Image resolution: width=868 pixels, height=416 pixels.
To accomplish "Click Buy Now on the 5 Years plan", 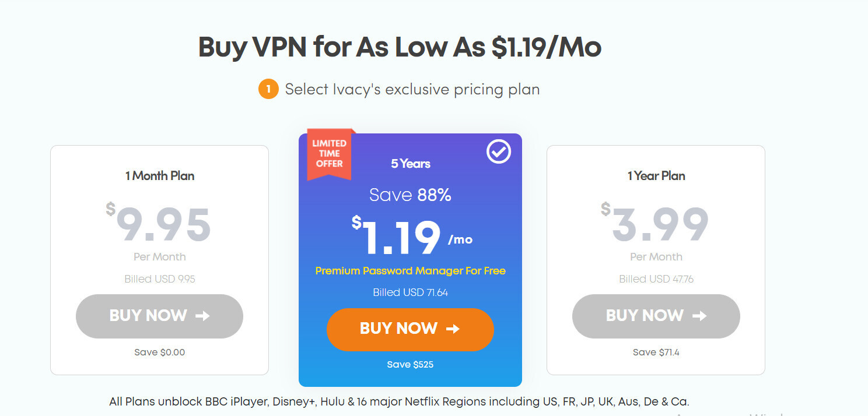I will 410,329.
